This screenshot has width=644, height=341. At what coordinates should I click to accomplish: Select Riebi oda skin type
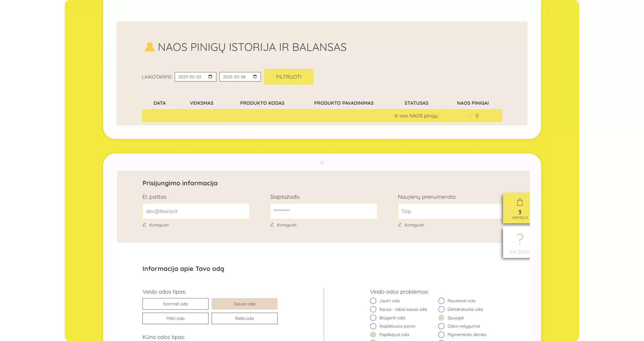click(244, 319)
